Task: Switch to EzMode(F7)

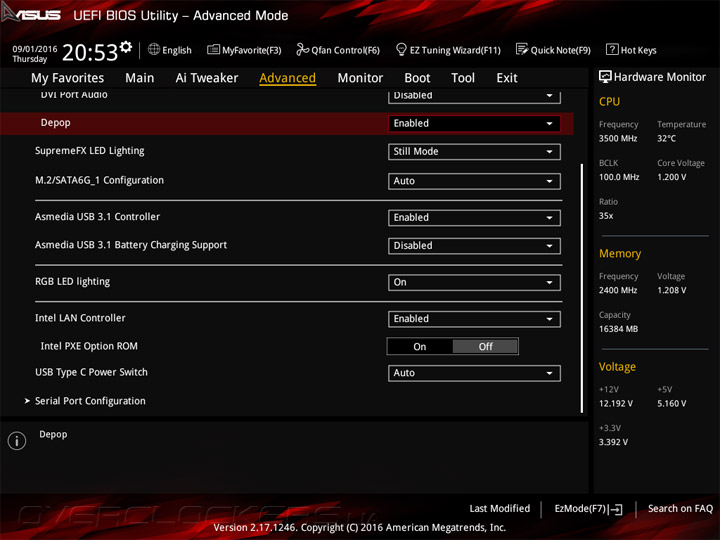Action: pyautogui.click(x=588, y=509)
